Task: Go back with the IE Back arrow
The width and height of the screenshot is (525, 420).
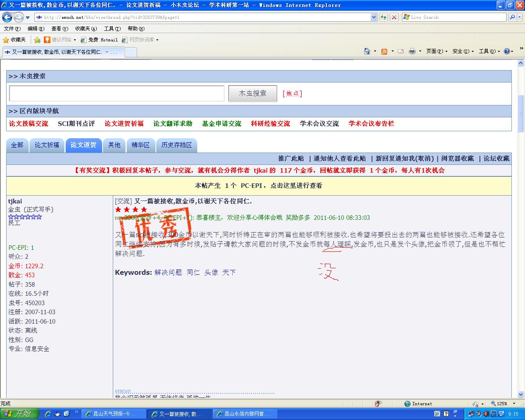Action: point(7,17)
